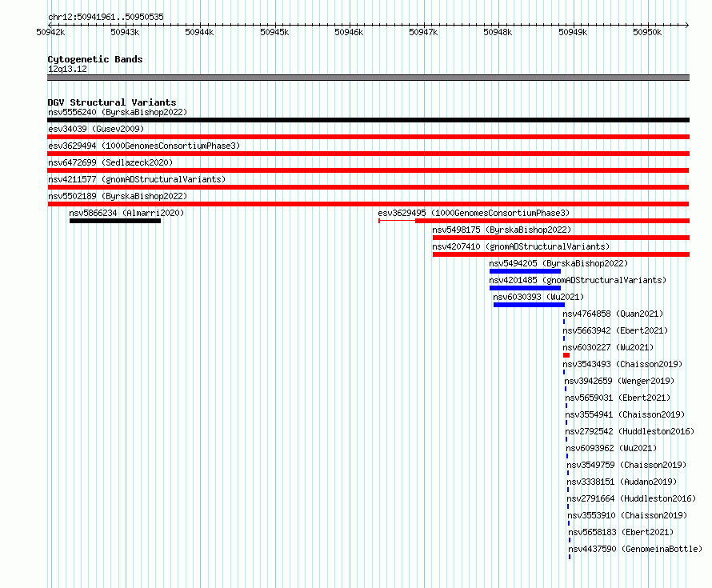The width and height of the screenshot is (712, 588).
Task: Click the nsv5498175 (ByrskaBishop2022) label
Action: pyautogui.click(x=502, y=230)
